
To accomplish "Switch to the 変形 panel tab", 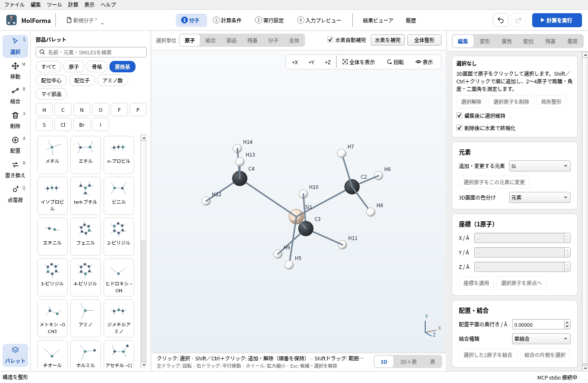I will coord(485,41).
